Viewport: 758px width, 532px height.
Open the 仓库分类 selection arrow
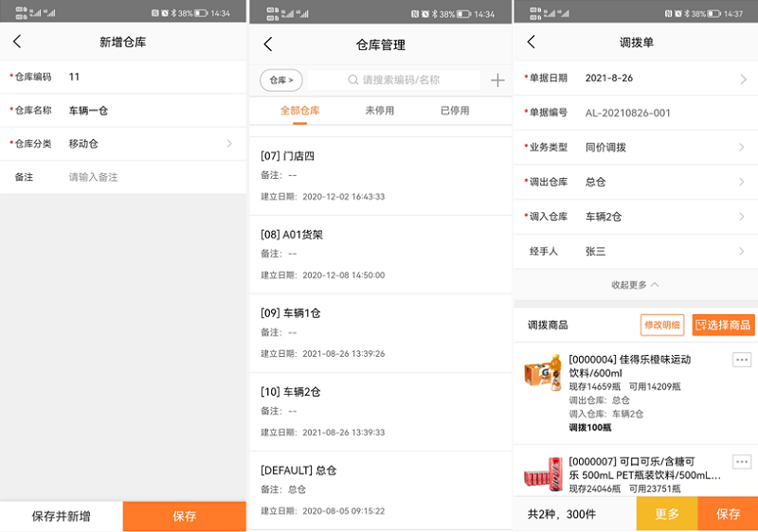click(229, 144)
